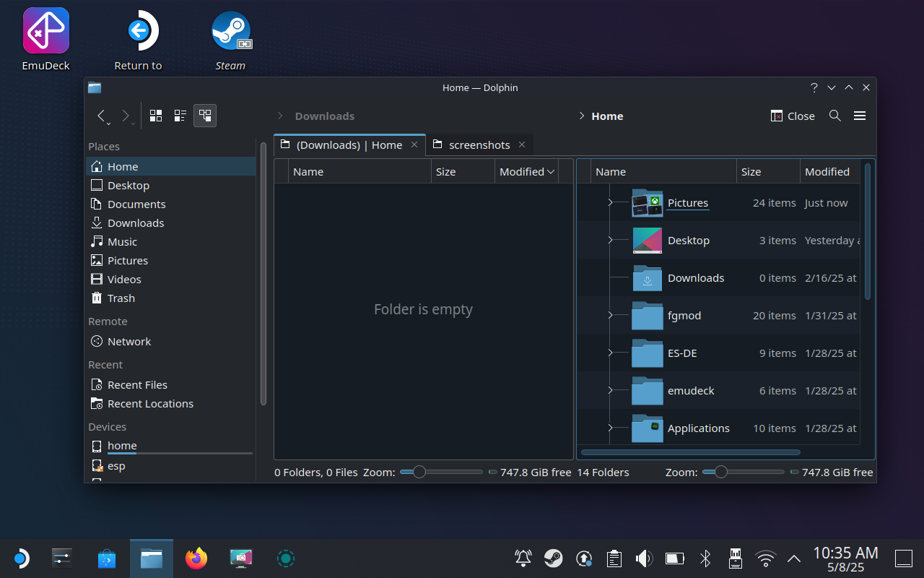This screenshot has width=924, height=578.
Task: Launch Steam from the desktop
Action: pos(231,30)
